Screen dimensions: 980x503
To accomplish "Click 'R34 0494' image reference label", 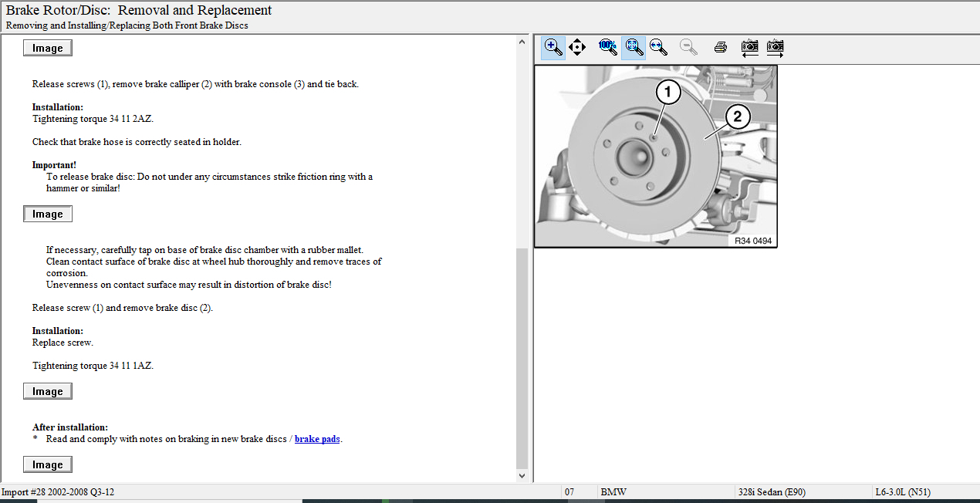I will click(752, 241).
